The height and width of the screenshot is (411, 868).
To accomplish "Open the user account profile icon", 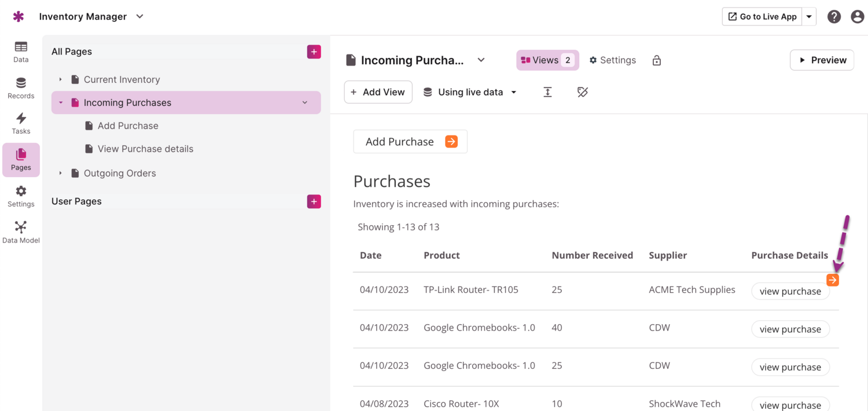I will [858, 17].
